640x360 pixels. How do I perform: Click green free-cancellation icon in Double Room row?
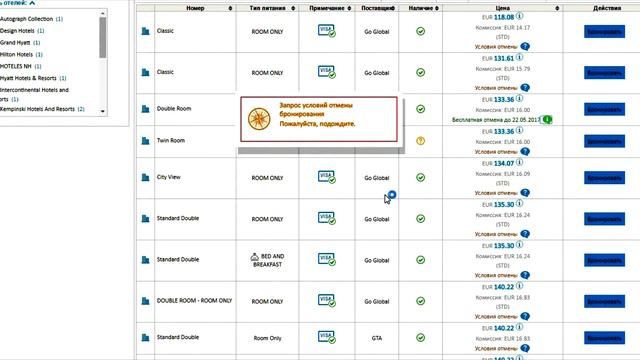click(547, 120)
